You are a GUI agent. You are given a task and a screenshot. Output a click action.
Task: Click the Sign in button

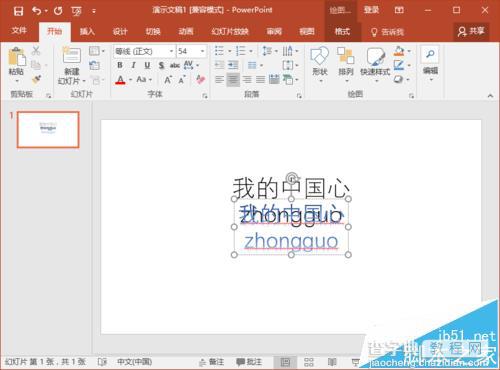click(371, 10)
